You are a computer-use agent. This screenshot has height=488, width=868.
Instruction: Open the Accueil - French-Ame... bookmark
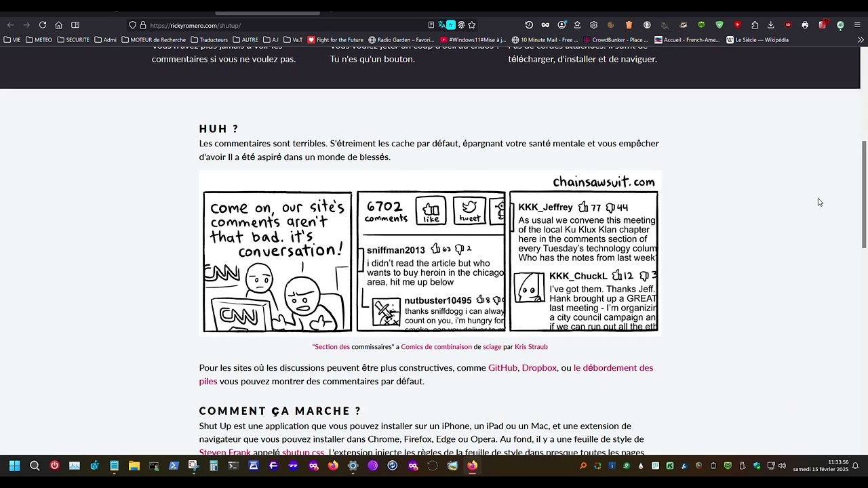tap(687, 40)
